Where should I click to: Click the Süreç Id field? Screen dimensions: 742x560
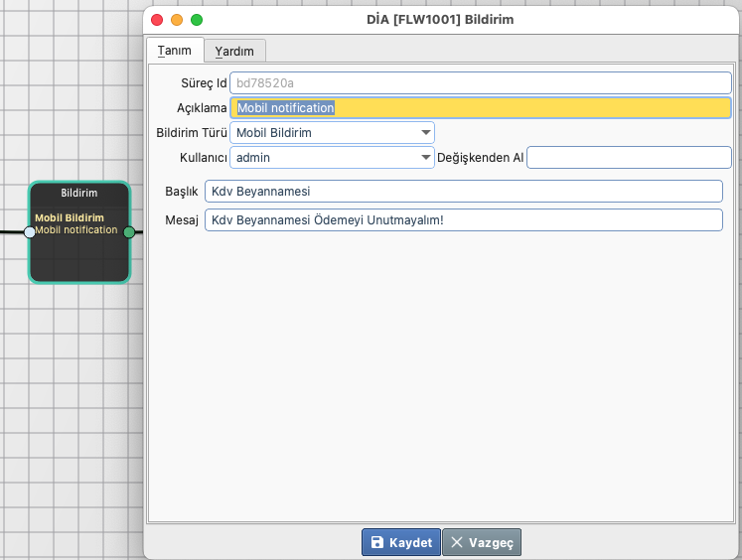tap(481, 82)
